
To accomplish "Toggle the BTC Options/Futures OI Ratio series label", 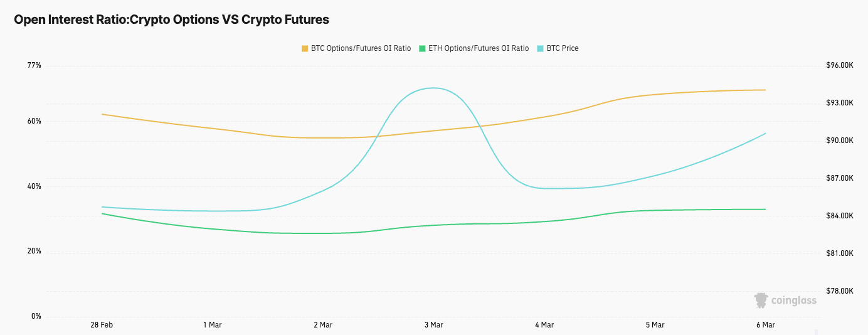I will 361,48.
